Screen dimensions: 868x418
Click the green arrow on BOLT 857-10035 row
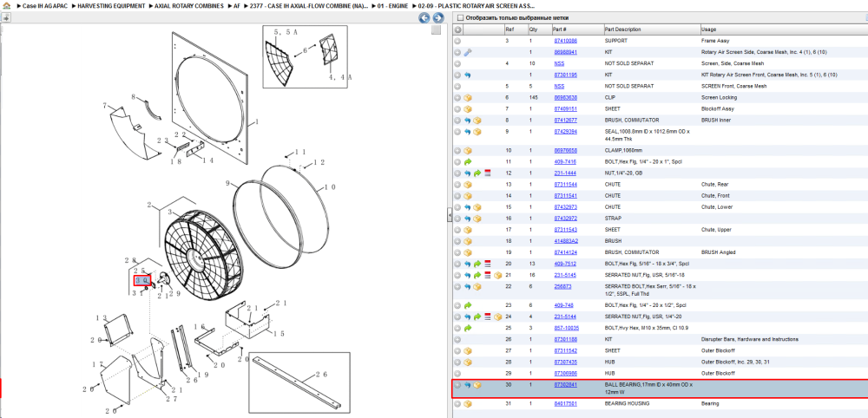pos(468,329)
